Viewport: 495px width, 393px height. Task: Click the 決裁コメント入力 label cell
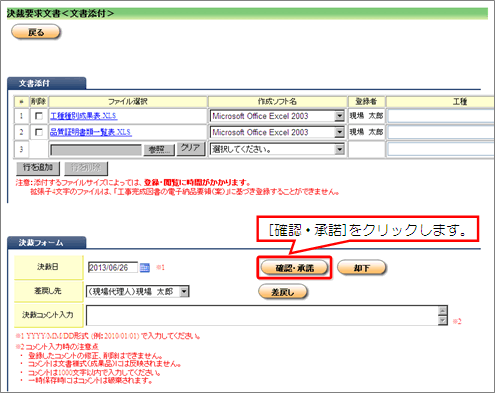[48, 315]
